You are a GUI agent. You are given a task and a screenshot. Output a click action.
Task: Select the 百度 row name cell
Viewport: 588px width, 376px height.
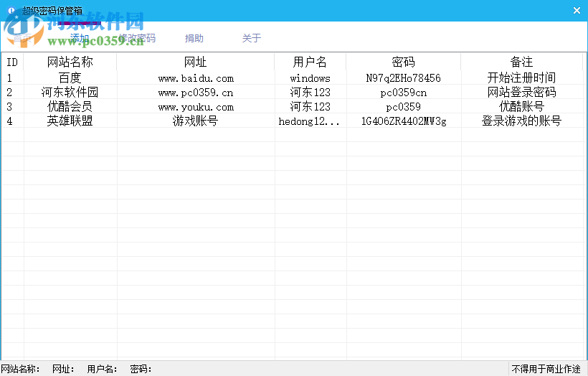[x=70, y=77]
